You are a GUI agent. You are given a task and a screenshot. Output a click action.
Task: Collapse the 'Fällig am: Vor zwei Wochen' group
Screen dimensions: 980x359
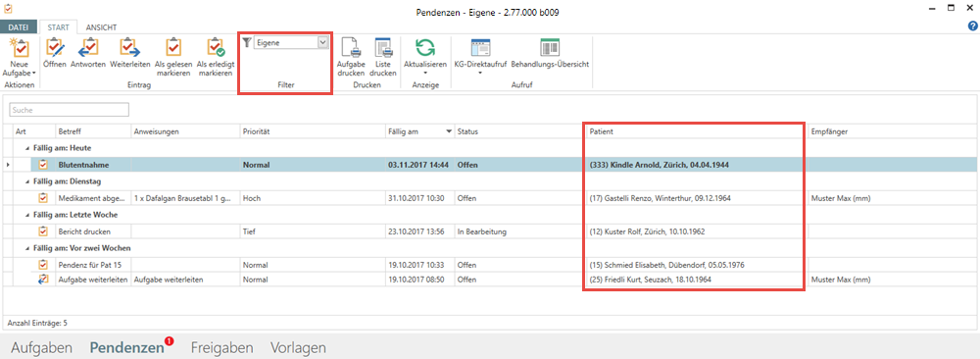[26, 248]
